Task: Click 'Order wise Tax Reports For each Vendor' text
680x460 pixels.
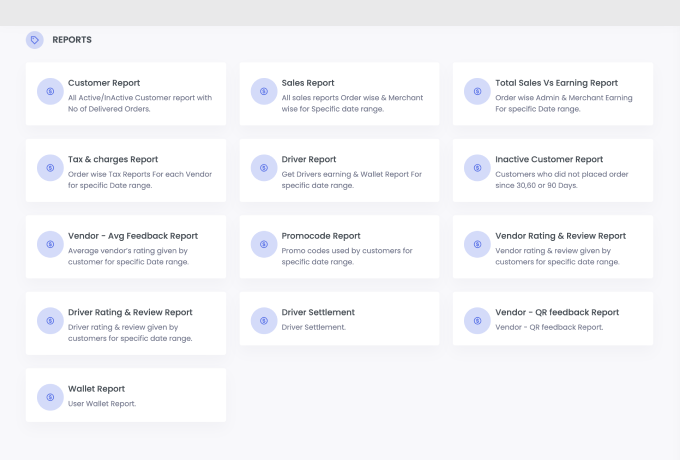Action: click(140, 179)
